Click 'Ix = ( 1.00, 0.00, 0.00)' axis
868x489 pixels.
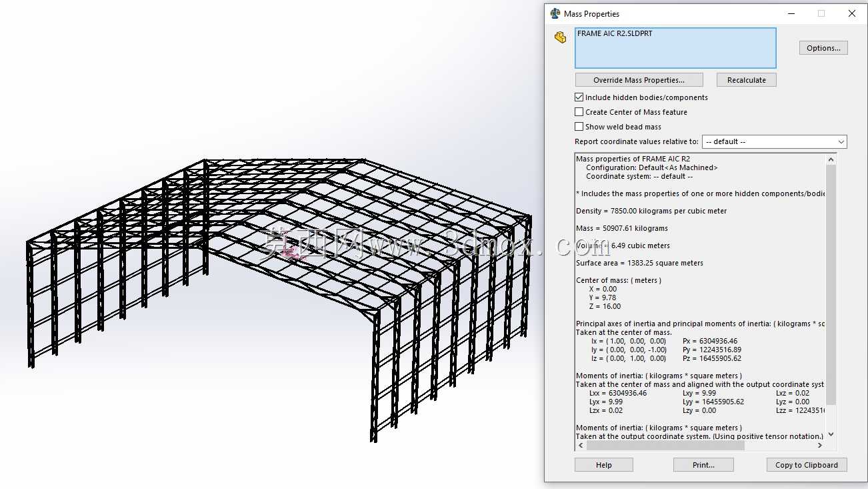click(629, 341)
